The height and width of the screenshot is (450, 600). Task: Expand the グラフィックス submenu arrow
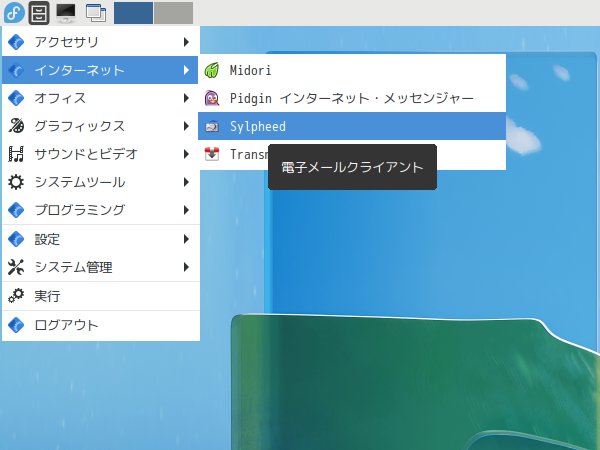pos(186,126)
